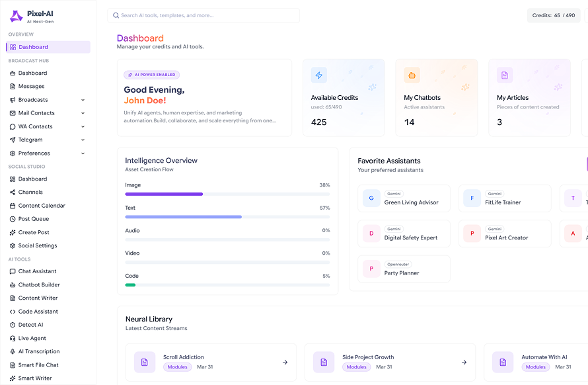Expand the Telegram menu chevron

point(83,140)
